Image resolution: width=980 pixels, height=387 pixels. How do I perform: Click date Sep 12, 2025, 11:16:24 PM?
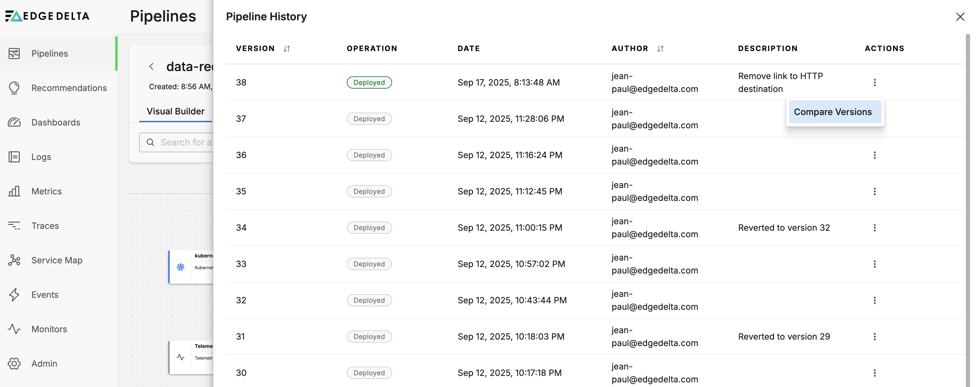coord(510,155)
